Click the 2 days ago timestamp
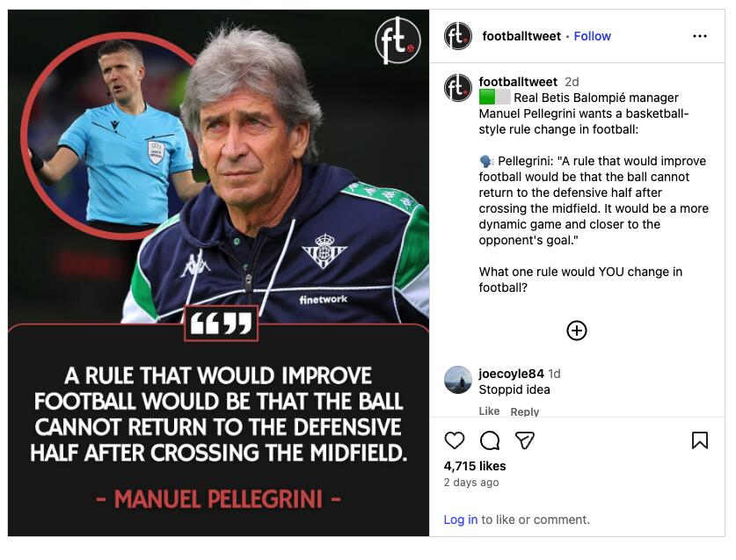The width and height of the screenshot is (736, 560). click(x=471, y=483)
